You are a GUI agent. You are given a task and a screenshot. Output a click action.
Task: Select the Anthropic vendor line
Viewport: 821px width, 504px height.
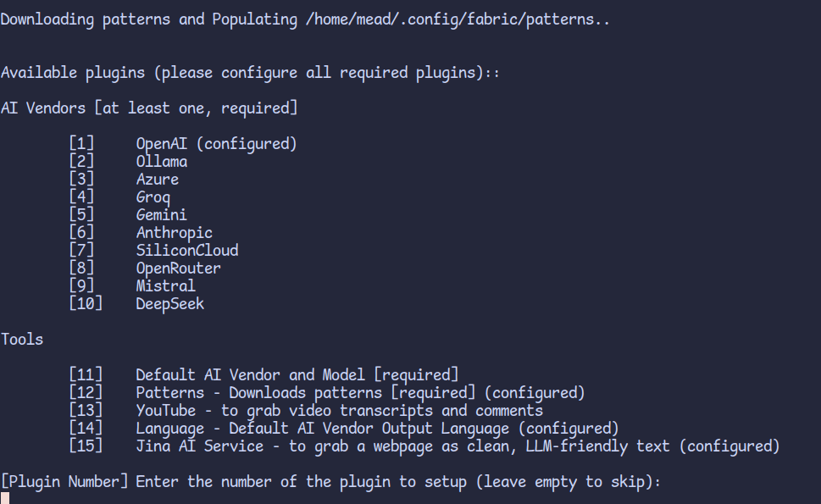(x=141, y=232)
